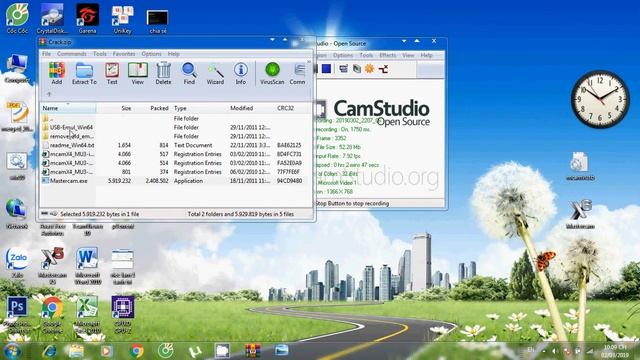Click the analog clock desktop gadget
The image size is (640, 360).
coord(600,99)
